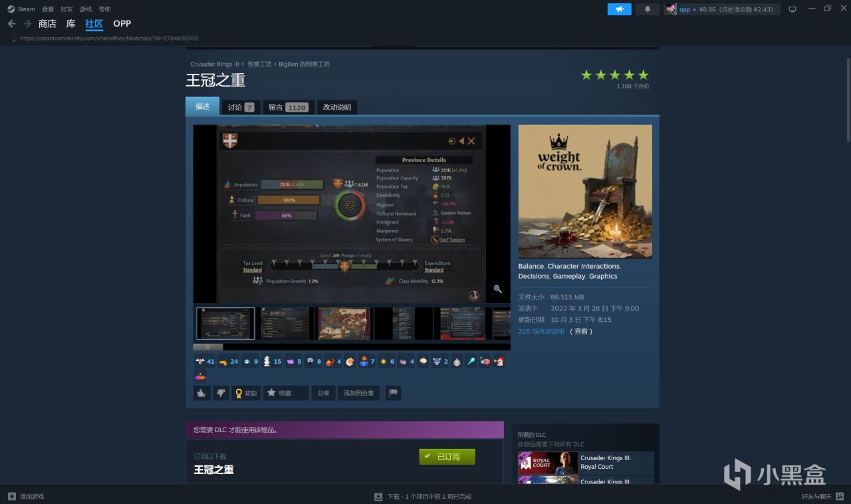Open the 好友 menu

(x=66, y=9)
